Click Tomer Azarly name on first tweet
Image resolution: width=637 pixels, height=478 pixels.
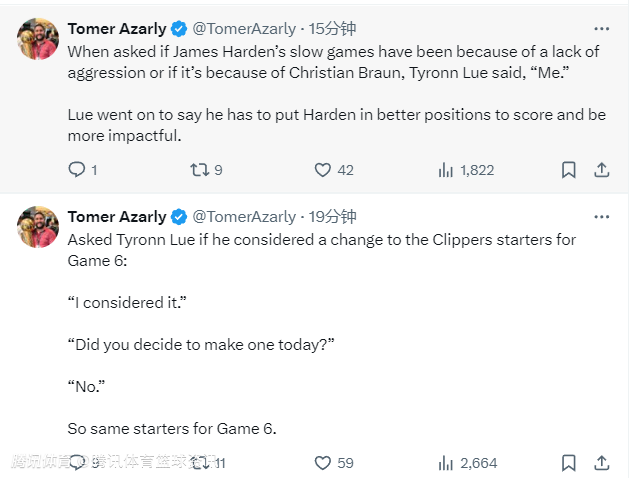(x=116, y=28)
